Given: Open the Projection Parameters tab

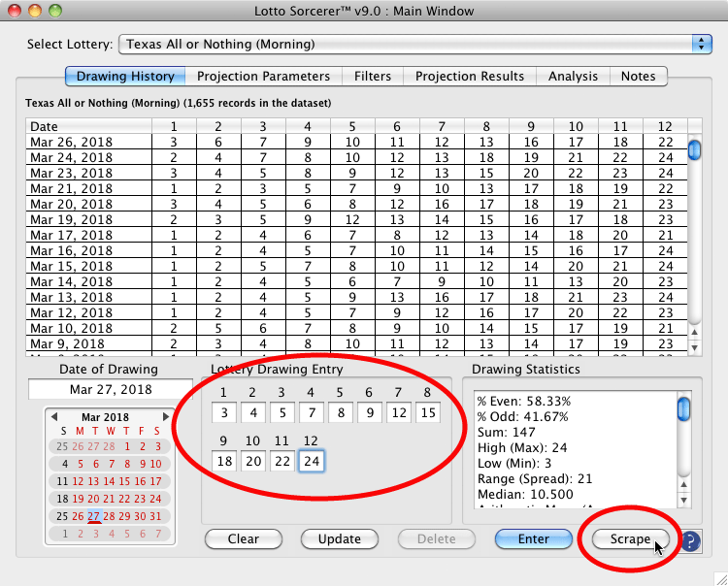Looking at the screenshot, I should tap(263, 76).
